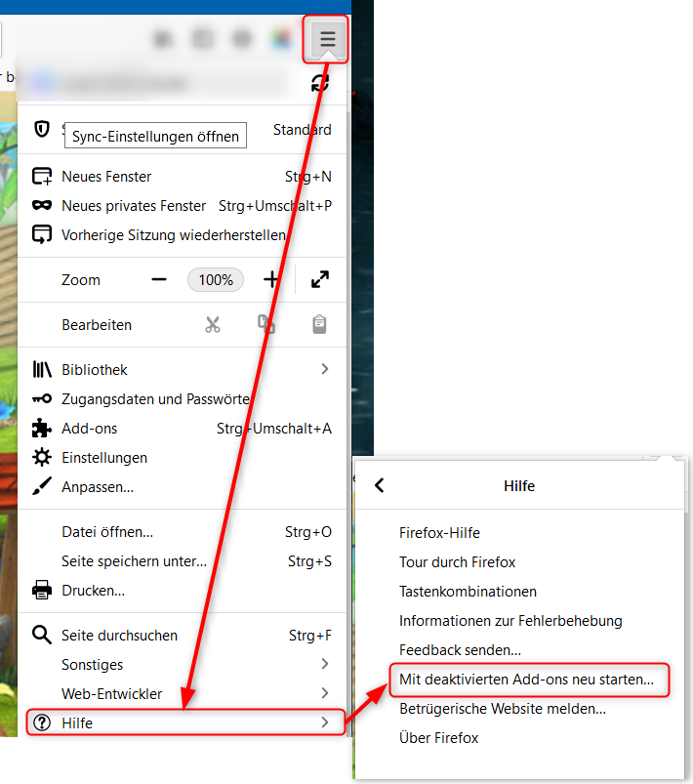
Task: Open Neues privates Fenster
Action: pyautogui.click(x=182, y=205)
